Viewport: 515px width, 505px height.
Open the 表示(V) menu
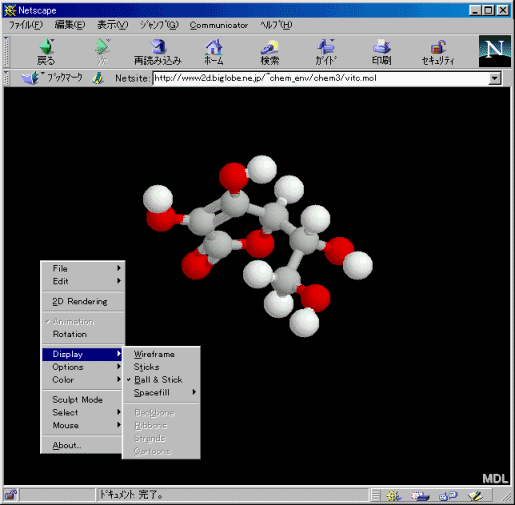coord(113,25)
